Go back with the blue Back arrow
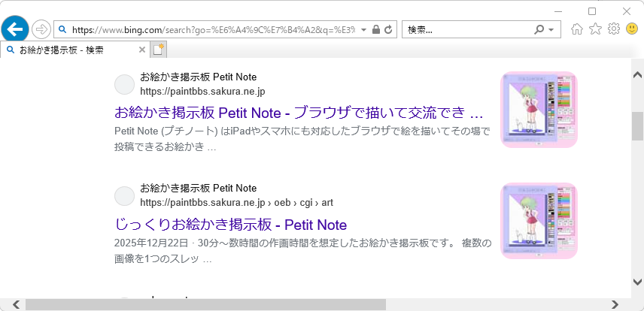The width and height of the screenshot is (644, 311). 15,29
